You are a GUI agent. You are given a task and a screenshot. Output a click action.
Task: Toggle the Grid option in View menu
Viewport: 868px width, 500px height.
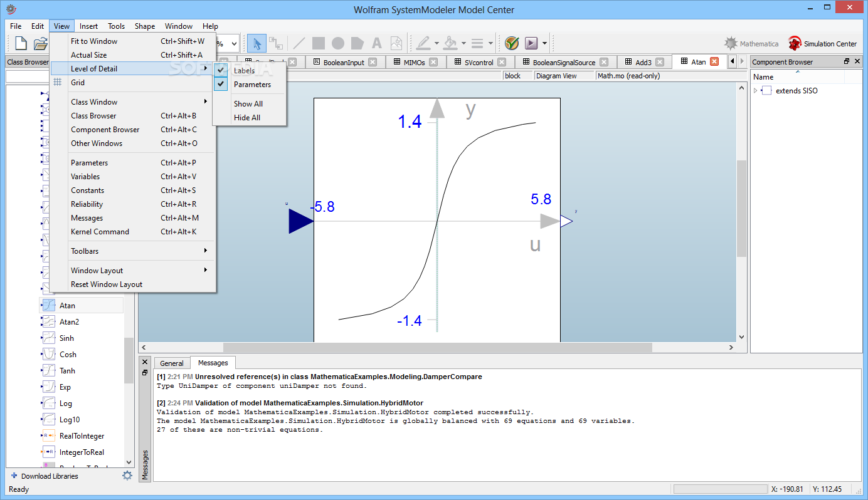point(133,83)
